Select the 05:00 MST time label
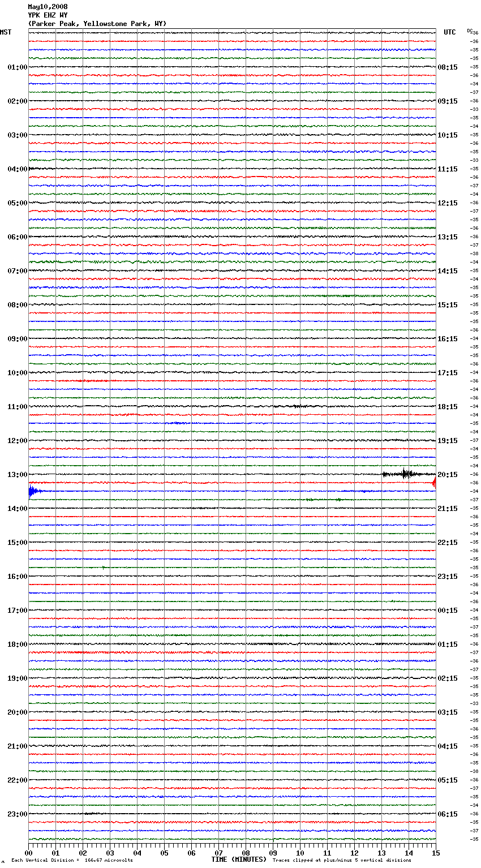The width and height of the screenshot is (481, 868). tap(17, 203)
